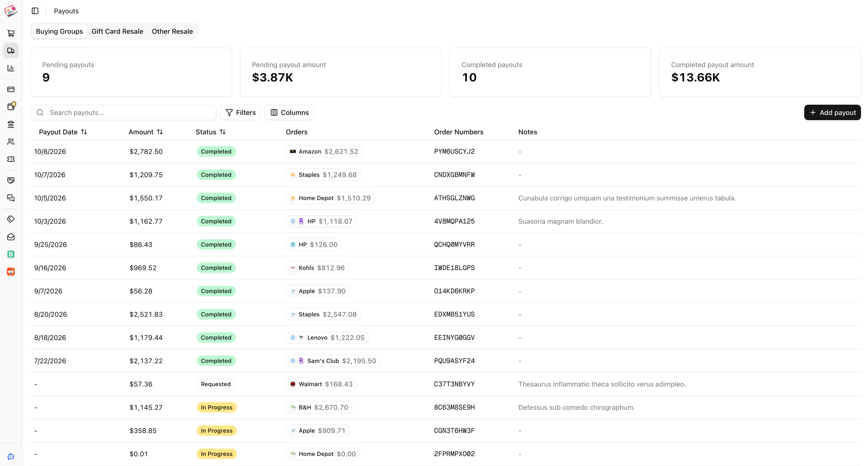868x466 pixels.
Task: Click the Completed payout amount card
Action: (760, 72)
